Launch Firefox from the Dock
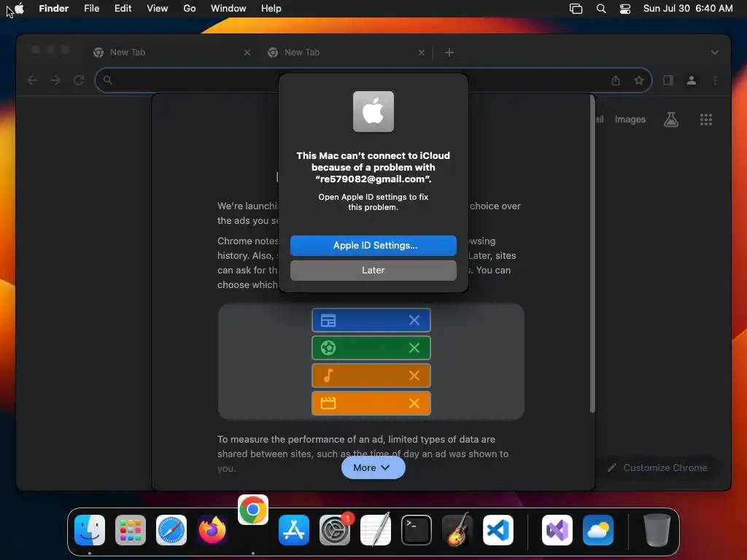 212,530
